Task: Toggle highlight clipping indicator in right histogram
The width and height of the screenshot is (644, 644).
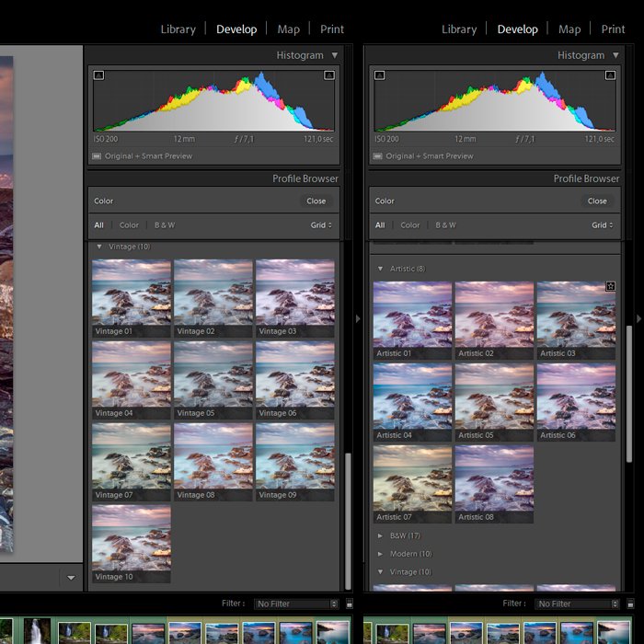Action: tap(610, 75)
